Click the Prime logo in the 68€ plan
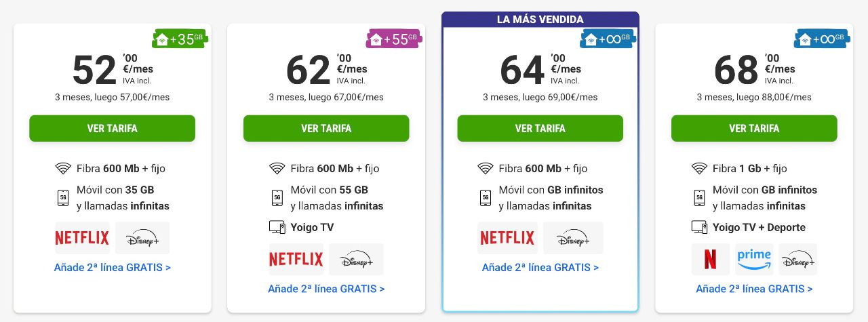The width and height of the screenshot is (868, 322). pyautogui.click(x=754, y=260)
